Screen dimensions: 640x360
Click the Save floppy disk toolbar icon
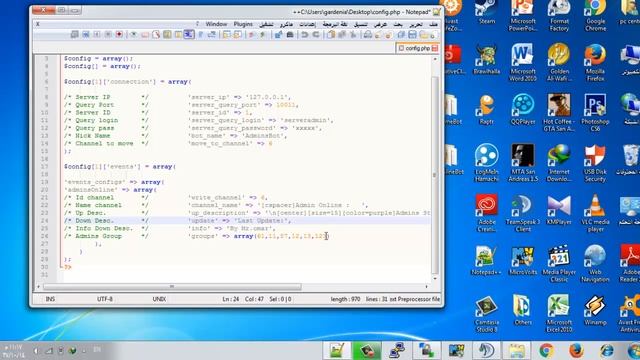[412, 35]
